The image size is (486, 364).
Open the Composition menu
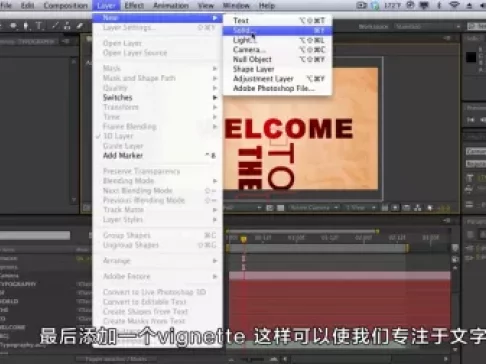tap(66, 6)
